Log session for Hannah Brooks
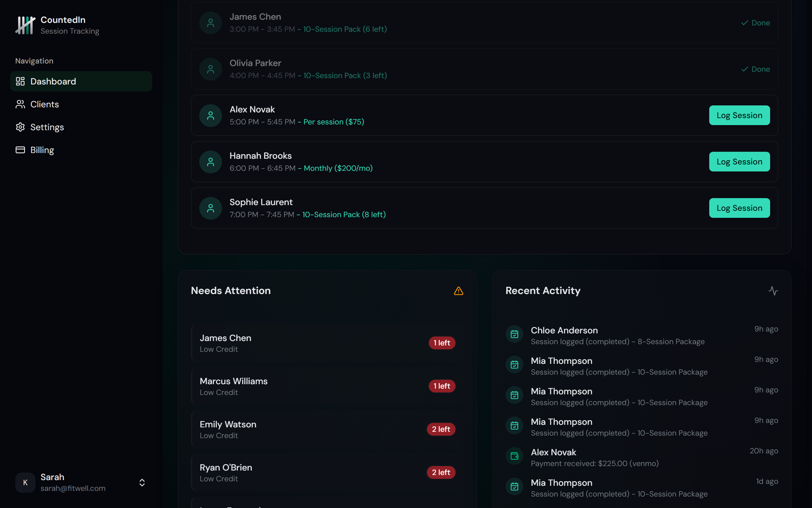812x508 pixels. 740,162
